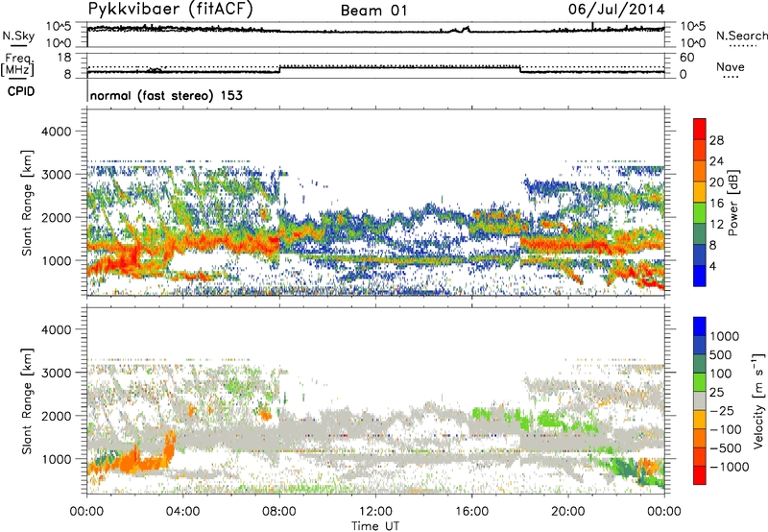Click the '-25' tick on velocity colorbar
Screen dimensions: 768x532
tap(723, 410)
